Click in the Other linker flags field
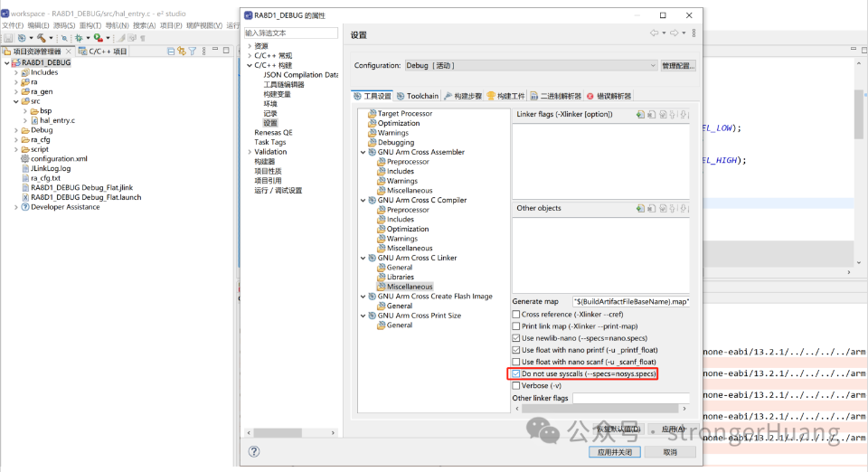 click(631, 398)
